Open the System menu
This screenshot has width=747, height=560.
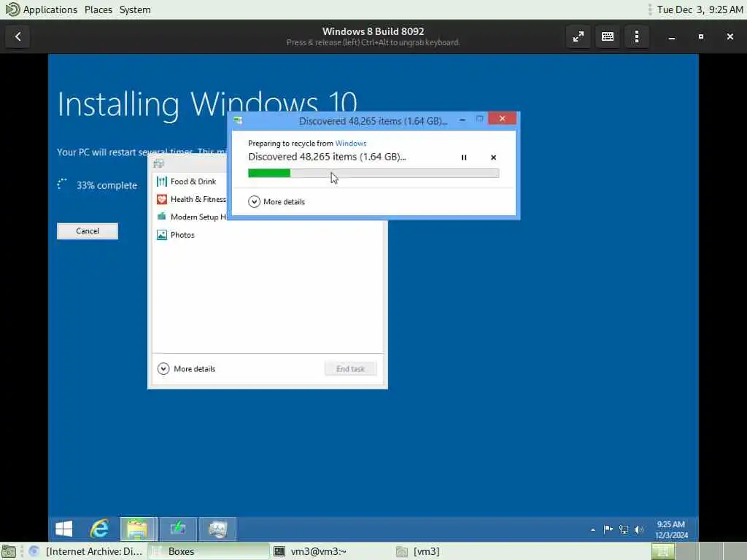pyautogui.click(x=135, y=9)
